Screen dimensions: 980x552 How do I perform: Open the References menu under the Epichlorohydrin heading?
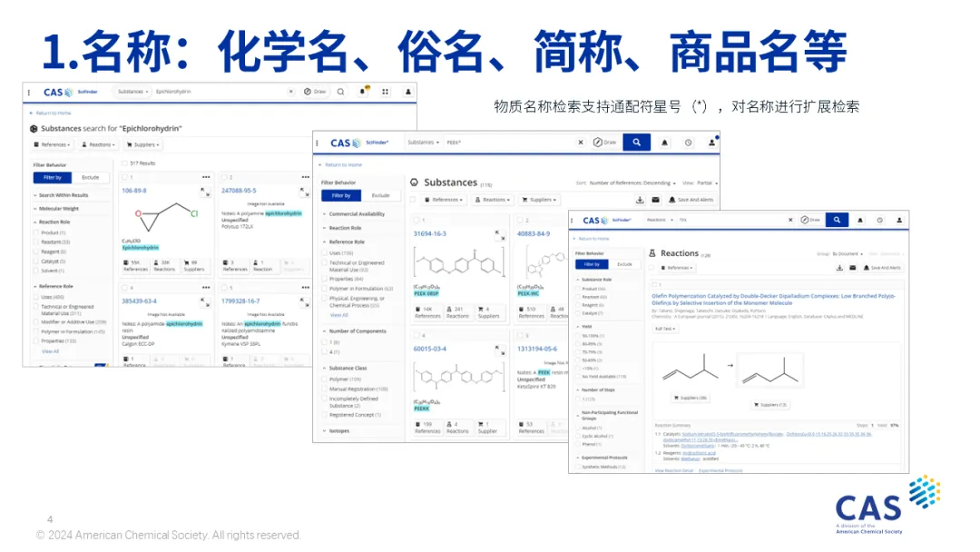[53, 145]
